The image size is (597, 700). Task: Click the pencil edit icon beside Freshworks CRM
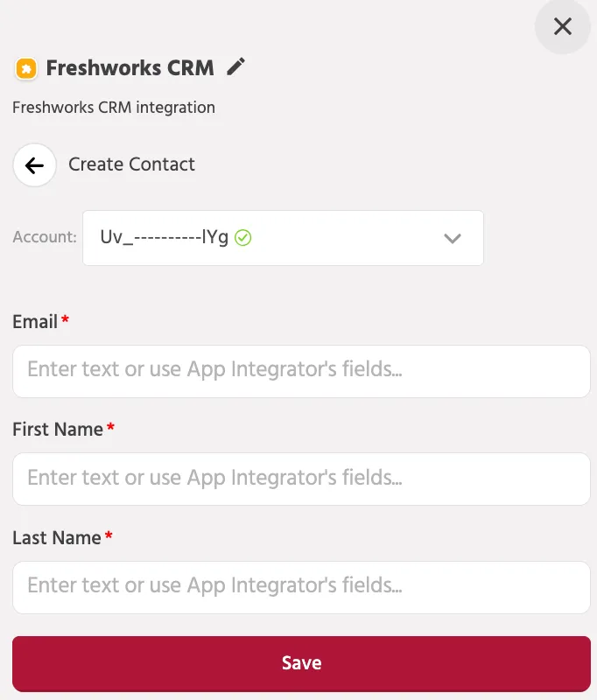pos(235,67)
